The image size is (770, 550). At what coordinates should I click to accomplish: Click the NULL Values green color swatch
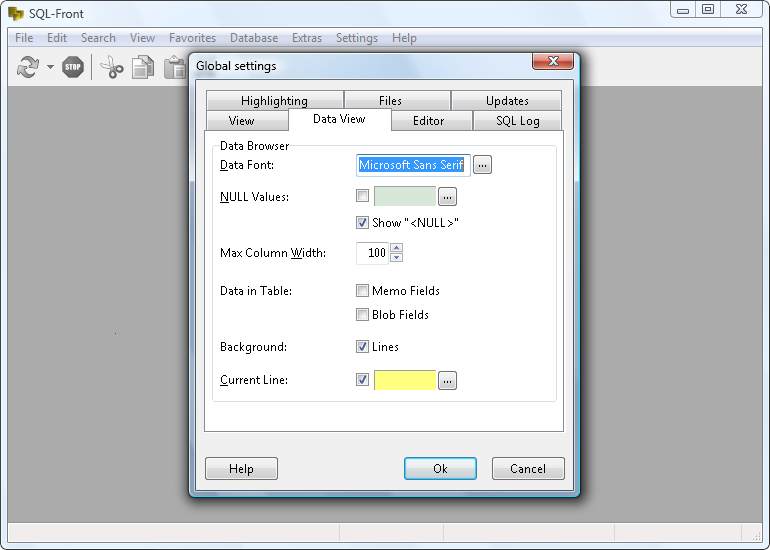pos(405,196)
